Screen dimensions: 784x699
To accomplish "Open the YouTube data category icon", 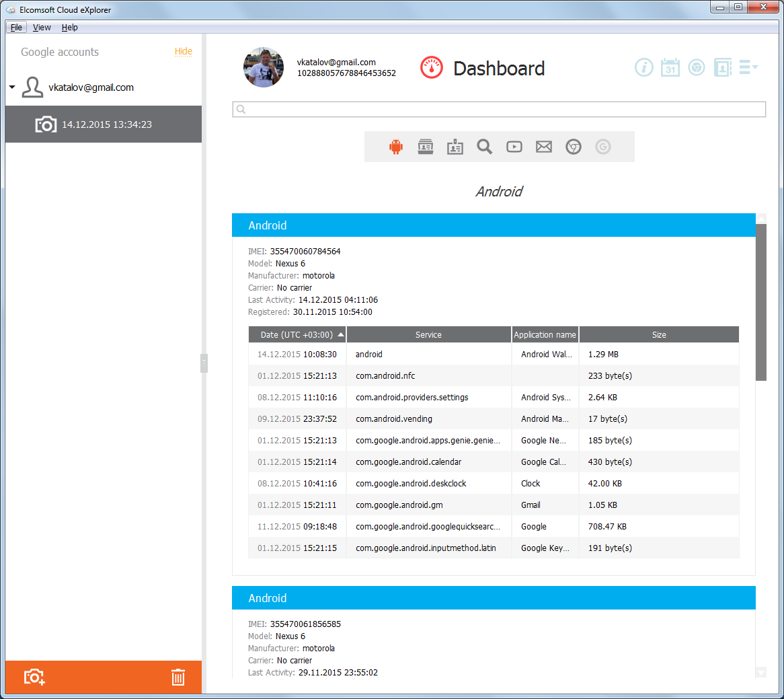I will coord(514,147).
